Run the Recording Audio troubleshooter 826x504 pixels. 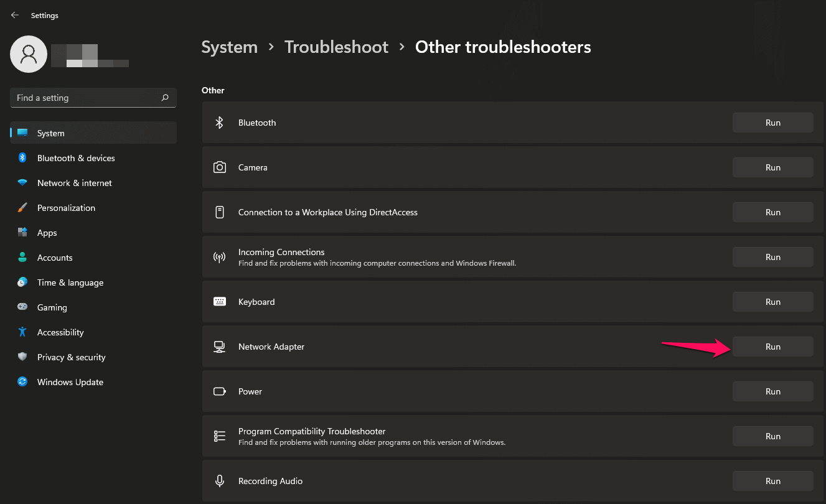pyautogui.click(x=772, y=481)
